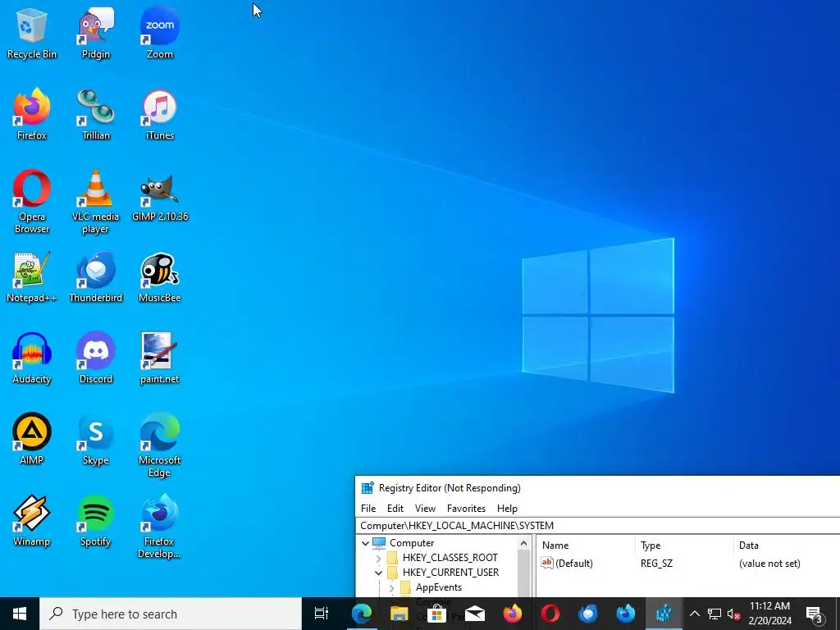The width and height of the screenshot is (840, 630).
Task: Open the Favorites menu in Registry Editor
Action: (466, 509)
